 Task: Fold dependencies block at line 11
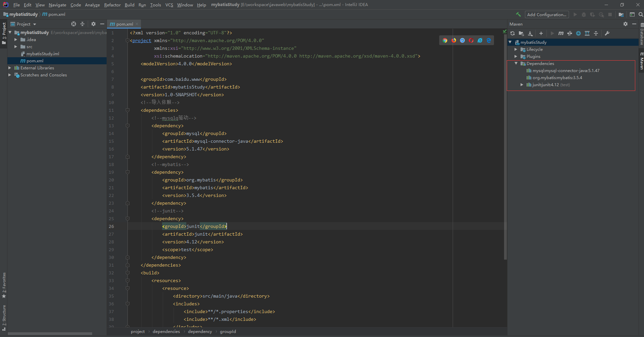[127, 110]
